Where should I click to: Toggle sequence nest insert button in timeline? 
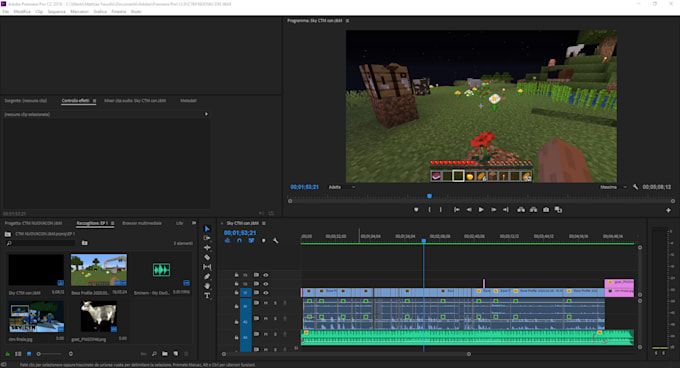[x=227, y=241]
